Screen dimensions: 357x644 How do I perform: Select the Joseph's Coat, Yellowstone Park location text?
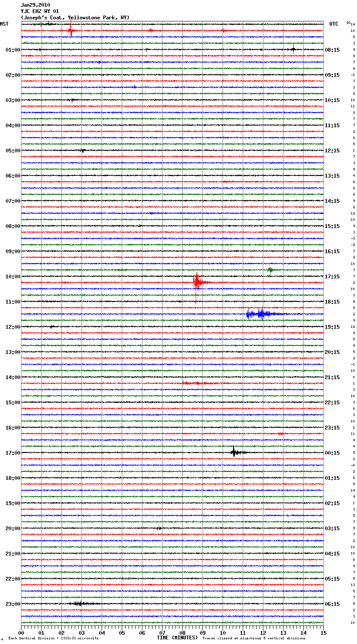75,18
